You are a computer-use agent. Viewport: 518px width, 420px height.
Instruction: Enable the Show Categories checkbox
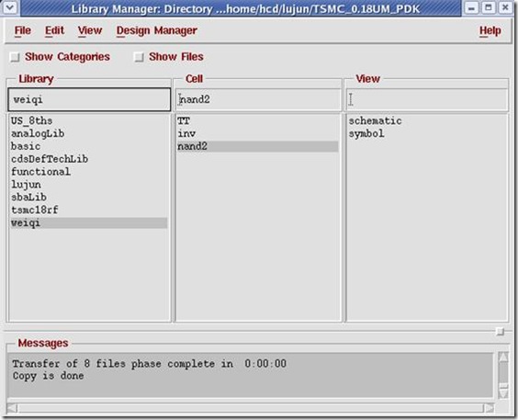15,57
